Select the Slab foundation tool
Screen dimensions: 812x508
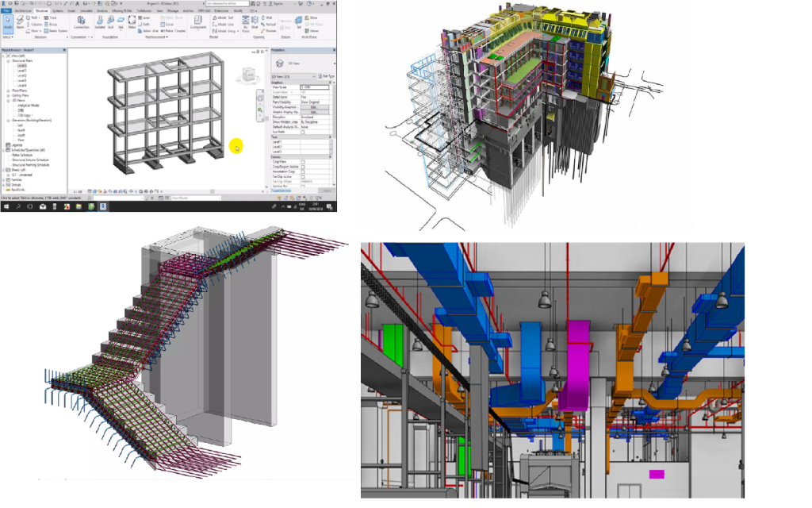click(x=121, y=22)
